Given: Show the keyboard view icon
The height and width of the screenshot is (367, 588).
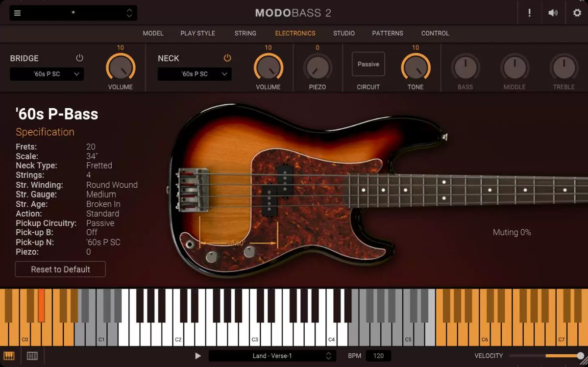Looking at the screenshot, I should [9, 356].
